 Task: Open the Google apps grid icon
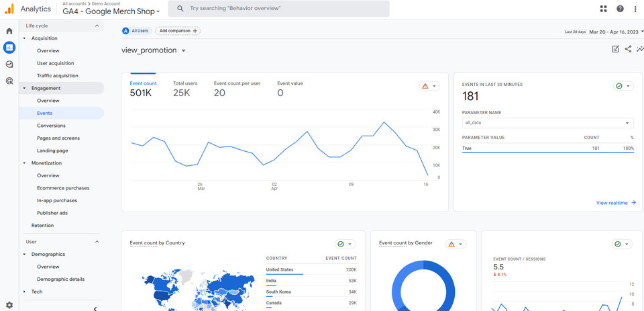603,9
